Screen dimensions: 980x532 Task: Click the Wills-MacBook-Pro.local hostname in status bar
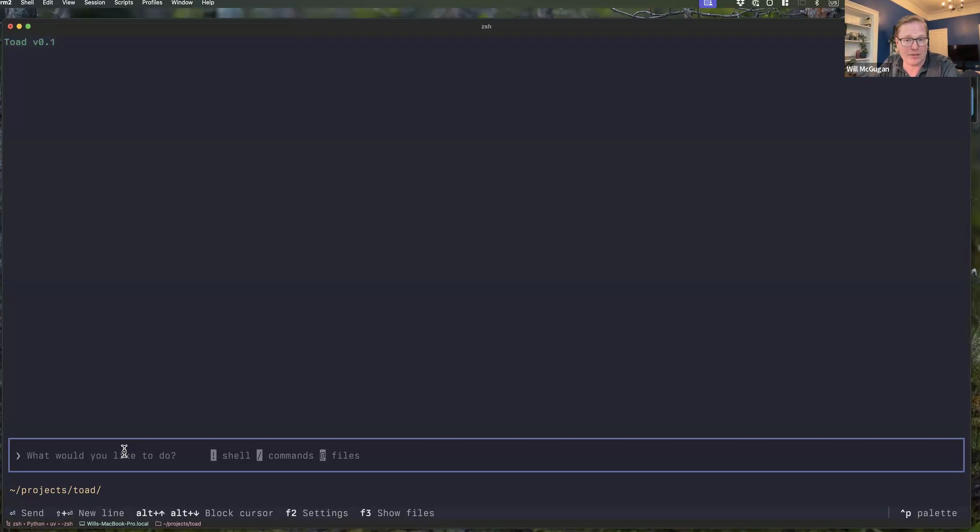coord(118,524)
